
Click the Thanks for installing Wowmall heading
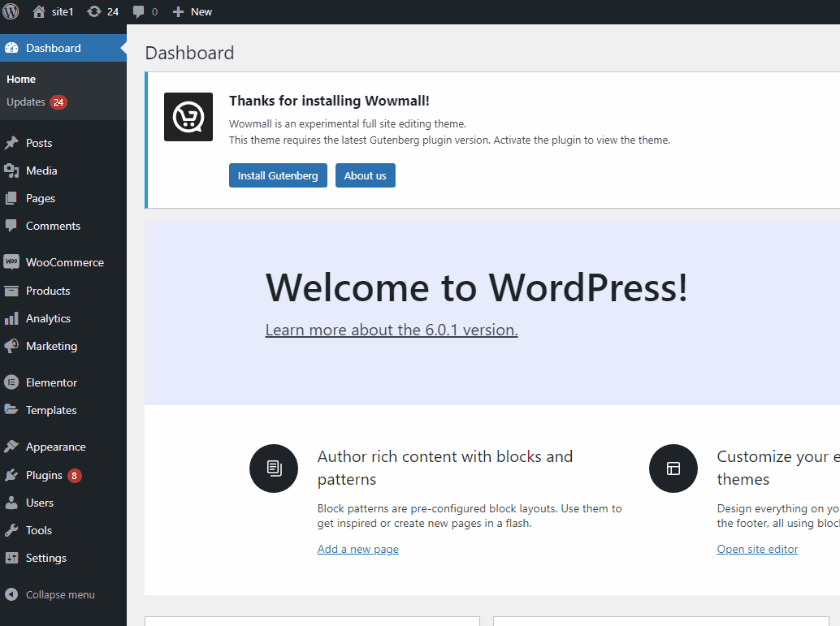(329, 101)
